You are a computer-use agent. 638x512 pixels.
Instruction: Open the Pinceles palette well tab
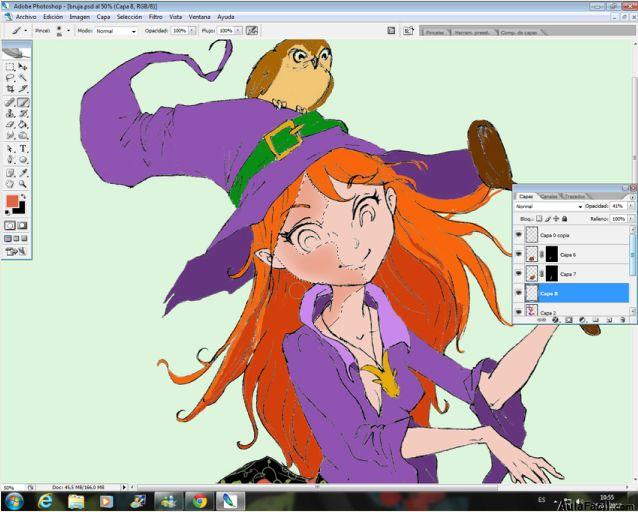coord(435,32)
